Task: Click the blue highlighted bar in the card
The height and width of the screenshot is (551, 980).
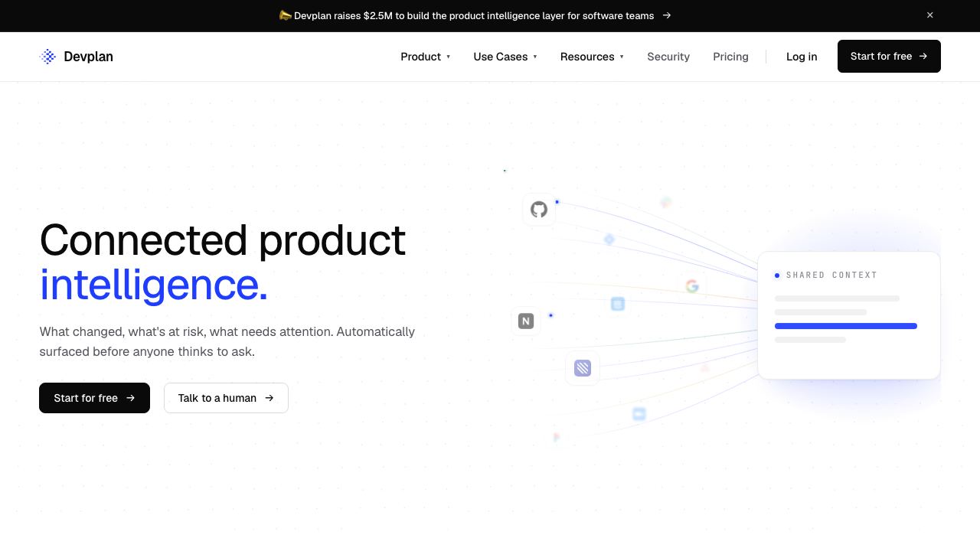Action: pyautogui.click(x=846, y=326)
